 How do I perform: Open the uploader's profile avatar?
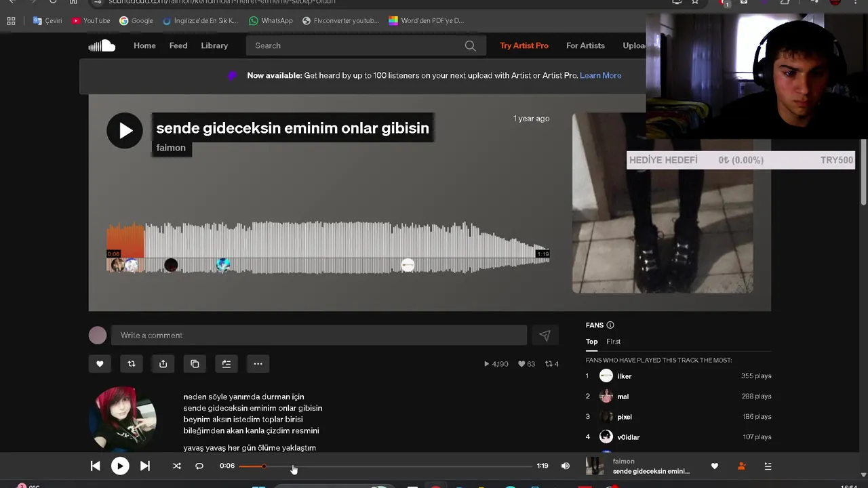123,419
